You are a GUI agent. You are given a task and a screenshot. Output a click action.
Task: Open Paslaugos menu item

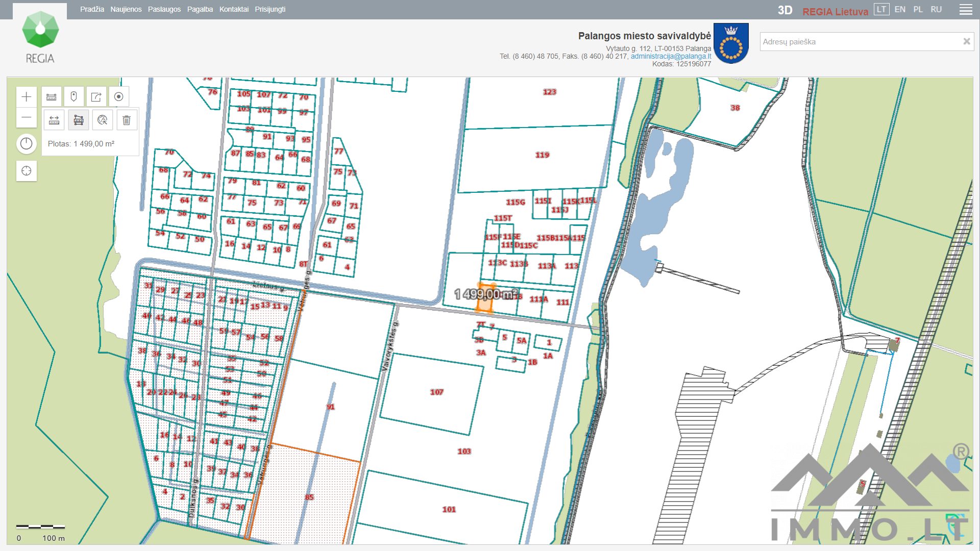coord(164,9)
